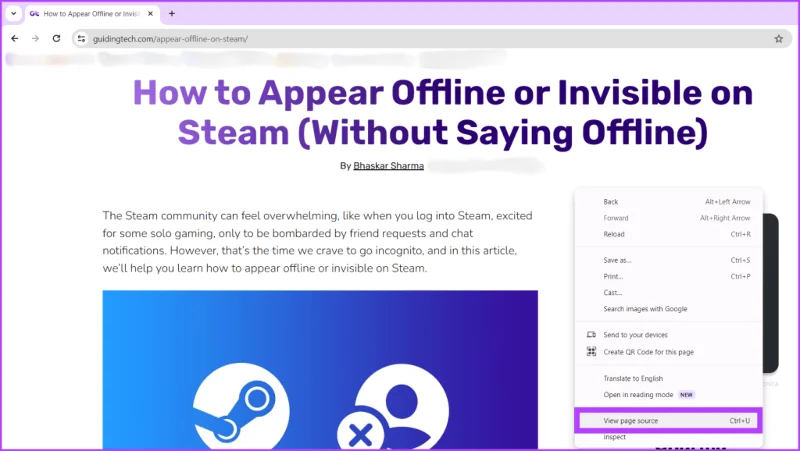Screen dimensions: 800x451
Task: Bookmark this page with the star icon
Action: click(x=779, y=39)
